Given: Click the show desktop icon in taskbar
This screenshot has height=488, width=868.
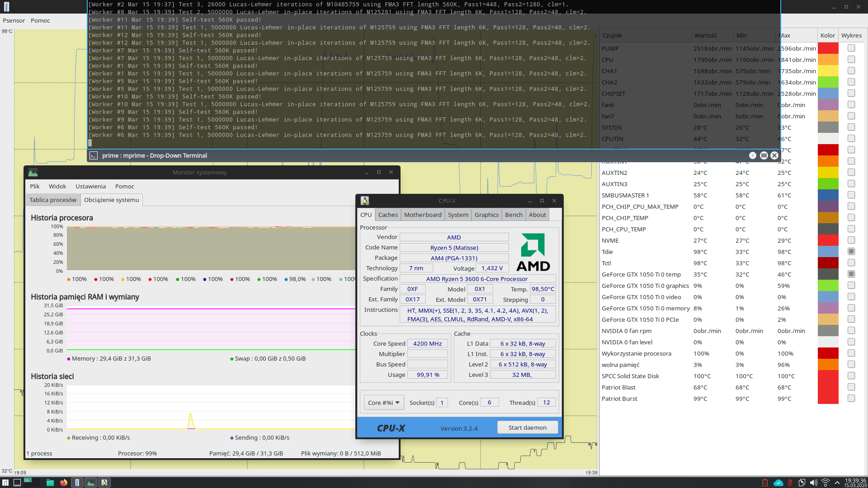Looking at the screenshot, I should click(17, 483).
